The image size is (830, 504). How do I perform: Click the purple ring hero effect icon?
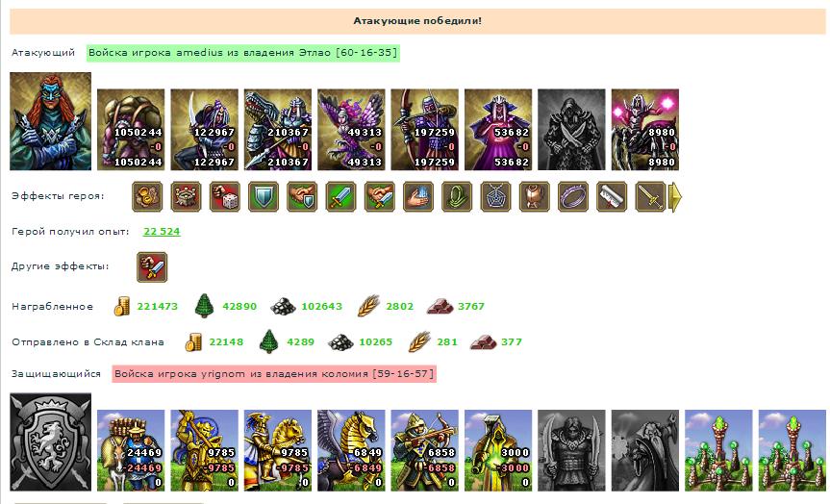point(573,196)
